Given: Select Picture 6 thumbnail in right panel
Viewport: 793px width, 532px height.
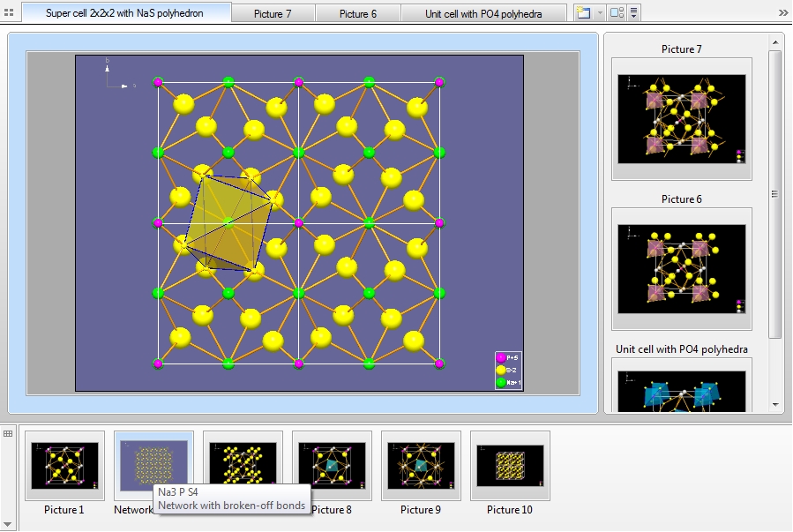Looking at the screenshot, I should tap(681, 268).
